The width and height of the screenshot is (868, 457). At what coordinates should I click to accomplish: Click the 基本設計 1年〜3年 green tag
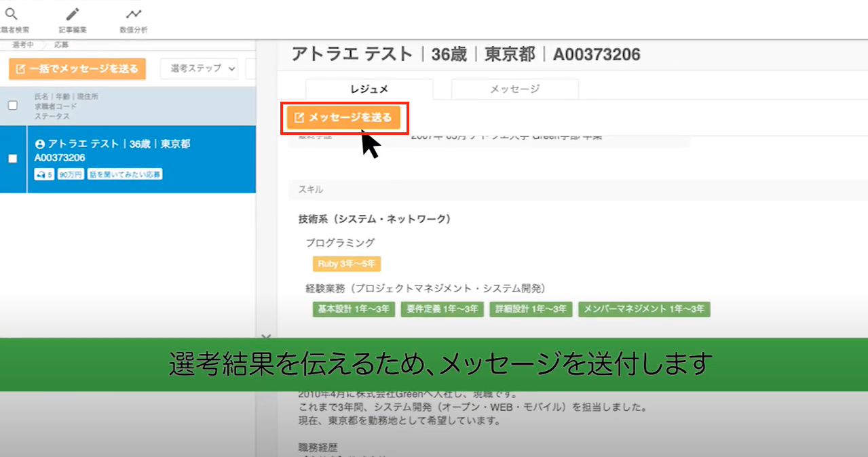(354, 309)
